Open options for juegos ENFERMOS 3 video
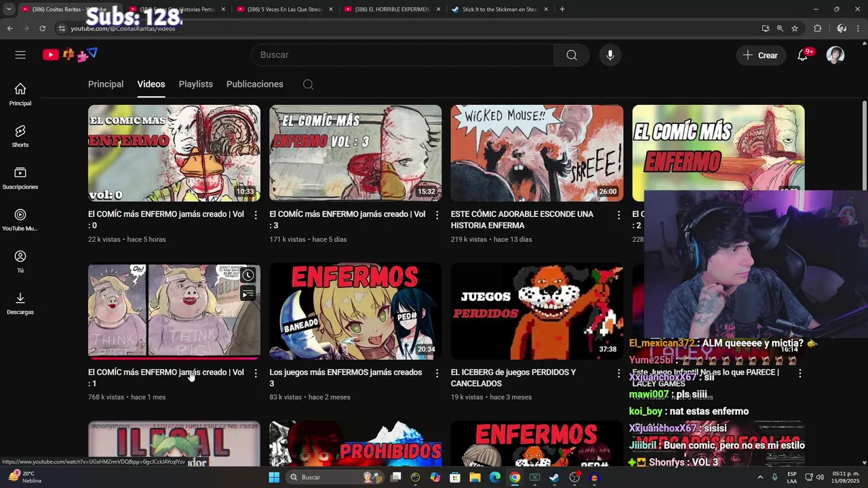 437,373
